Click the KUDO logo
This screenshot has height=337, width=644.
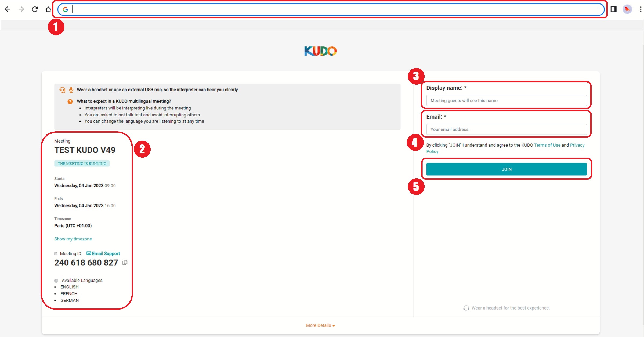320,51
